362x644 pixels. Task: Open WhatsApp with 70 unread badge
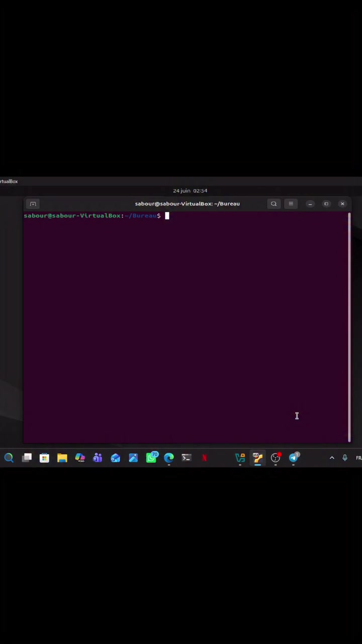[x=151, y=458]
